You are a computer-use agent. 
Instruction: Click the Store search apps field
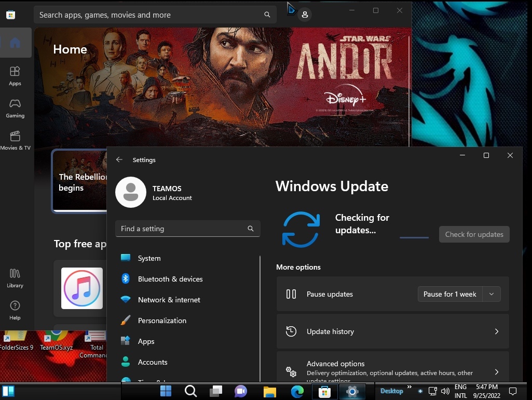151,15
